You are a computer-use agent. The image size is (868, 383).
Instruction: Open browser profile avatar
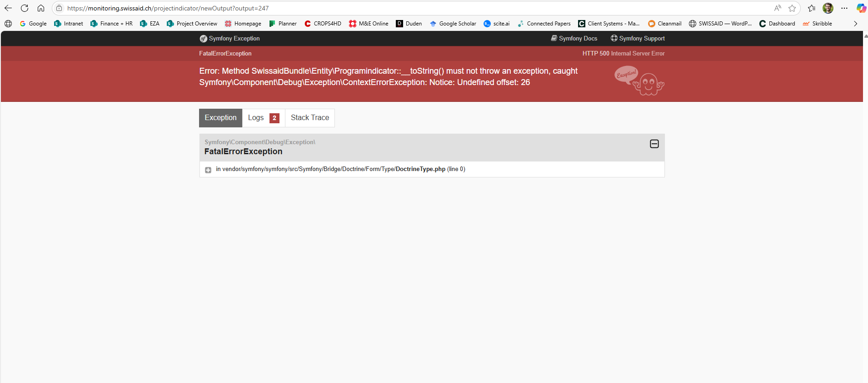click(828, 8)
